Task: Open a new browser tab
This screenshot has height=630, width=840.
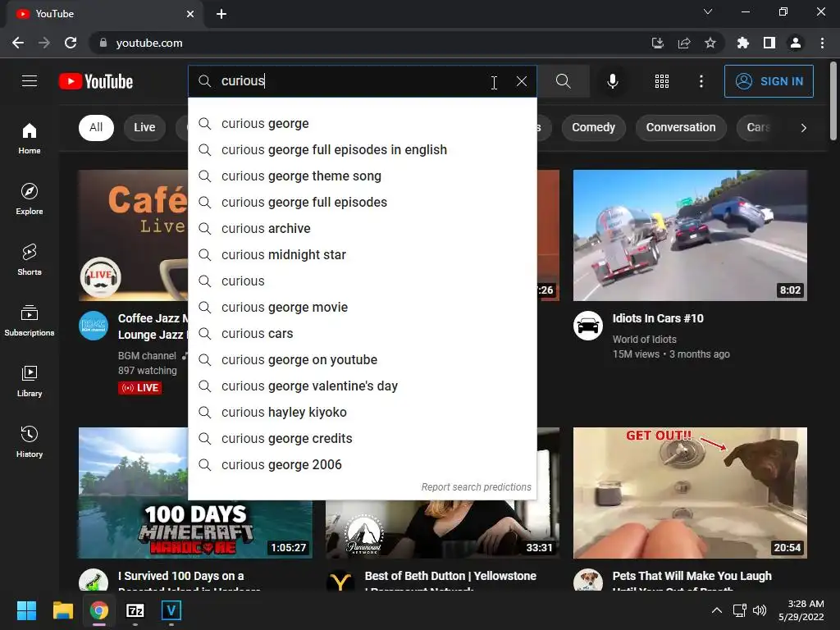Action: (x=221, y=14)
